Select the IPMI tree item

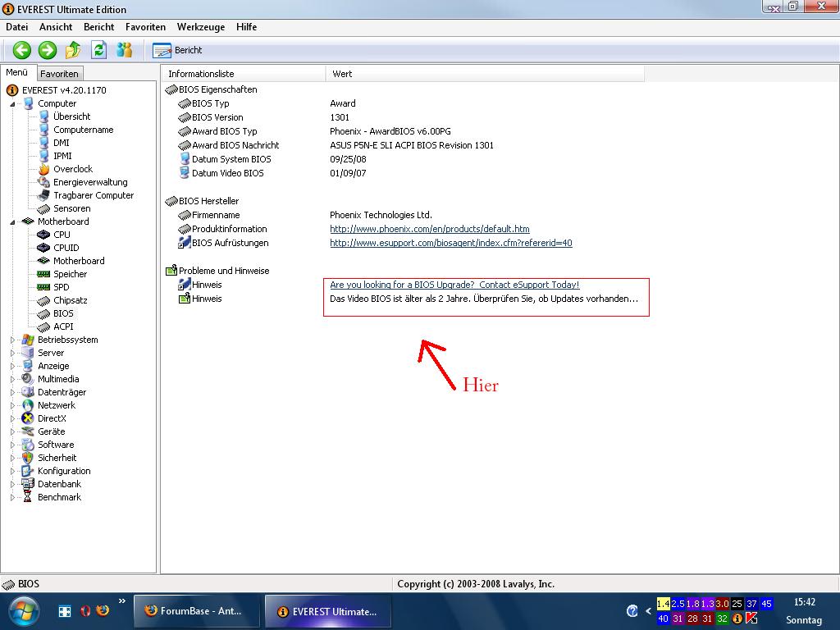click(62, 156)
